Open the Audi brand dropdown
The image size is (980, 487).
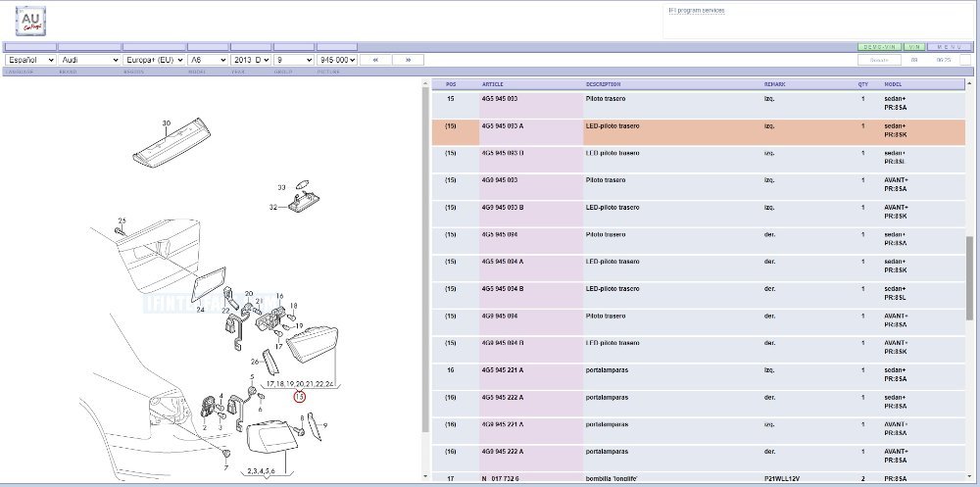(89, 60)
